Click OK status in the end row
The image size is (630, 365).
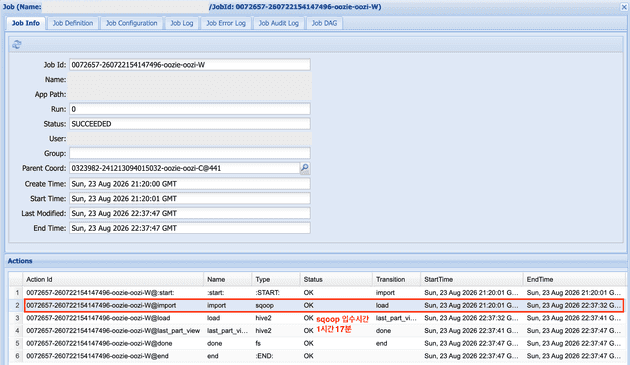309,356
